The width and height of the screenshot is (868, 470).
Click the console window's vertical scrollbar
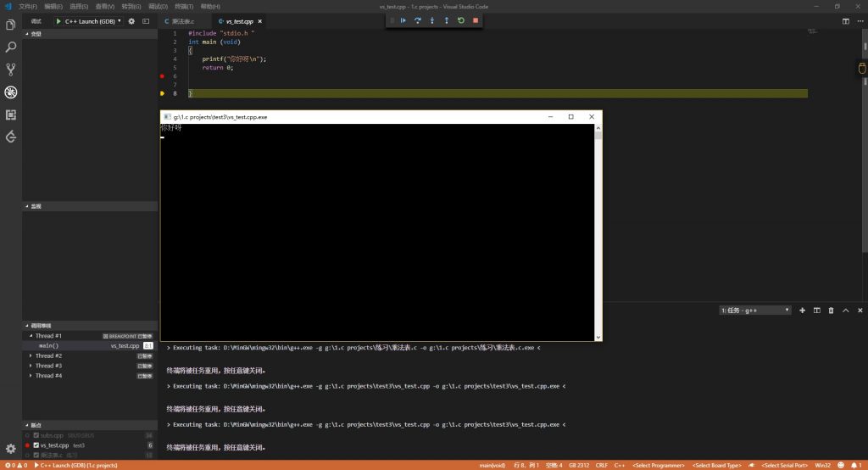pos(598,229)
